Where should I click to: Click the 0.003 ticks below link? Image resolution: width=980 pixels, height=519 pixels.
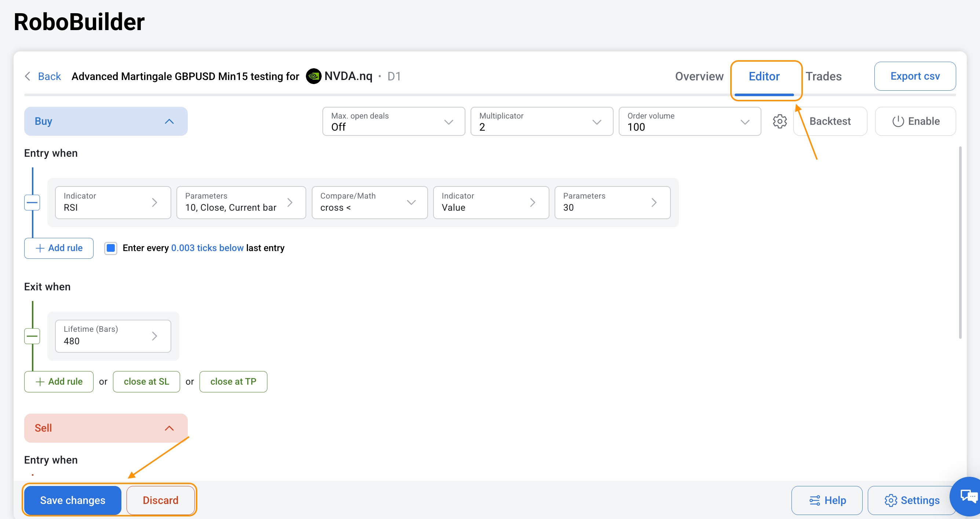point(207,248)
